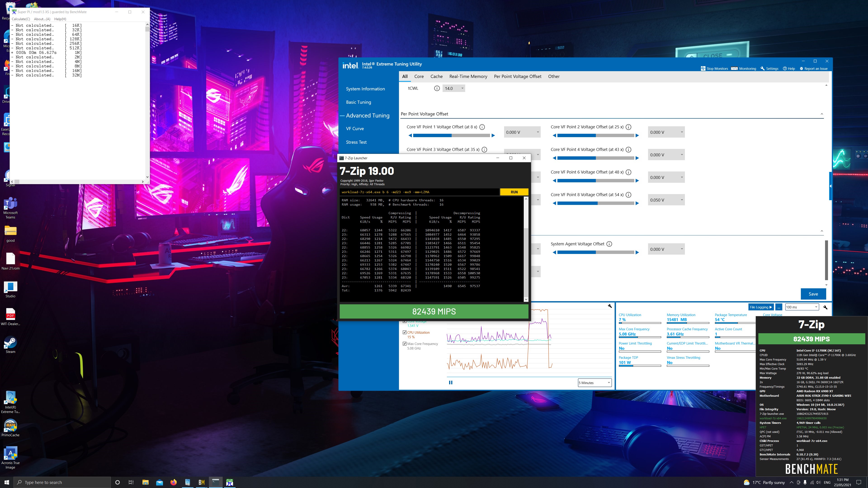Open Microsoft Teams desktop shortcut
The width and height of the screenshot is (868, 488).
[x=10, y=208]
